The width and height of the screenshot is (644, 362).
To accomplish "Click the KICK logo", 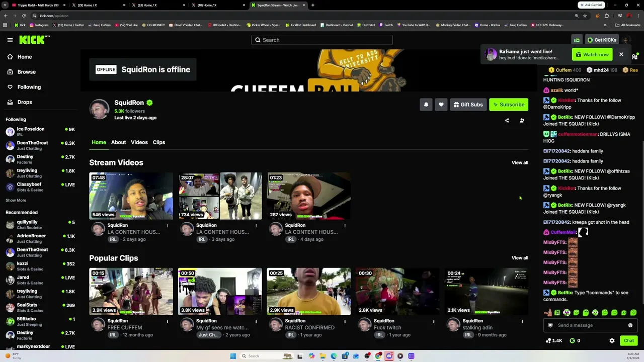I will [34, 40].
